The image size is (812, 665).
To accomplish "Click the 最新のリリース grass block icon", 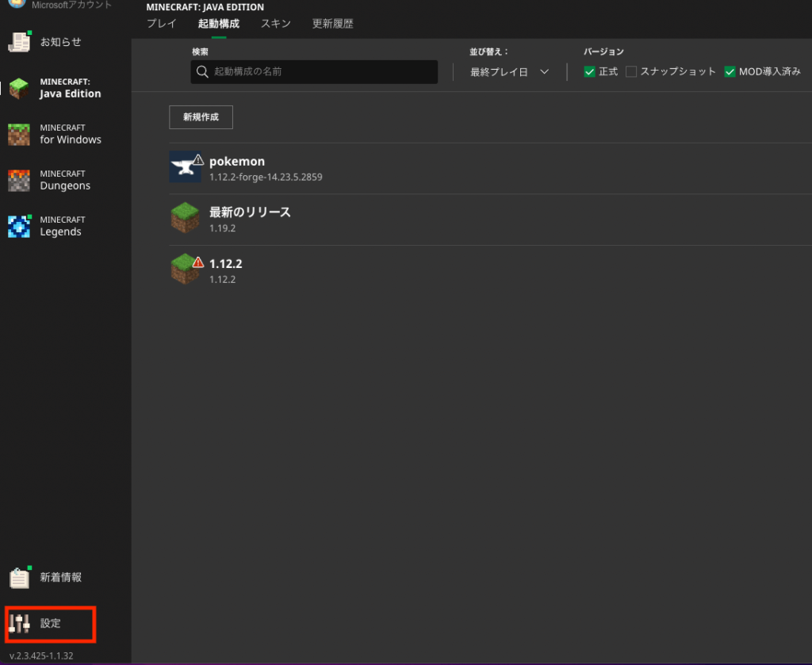I will point(185,217).
